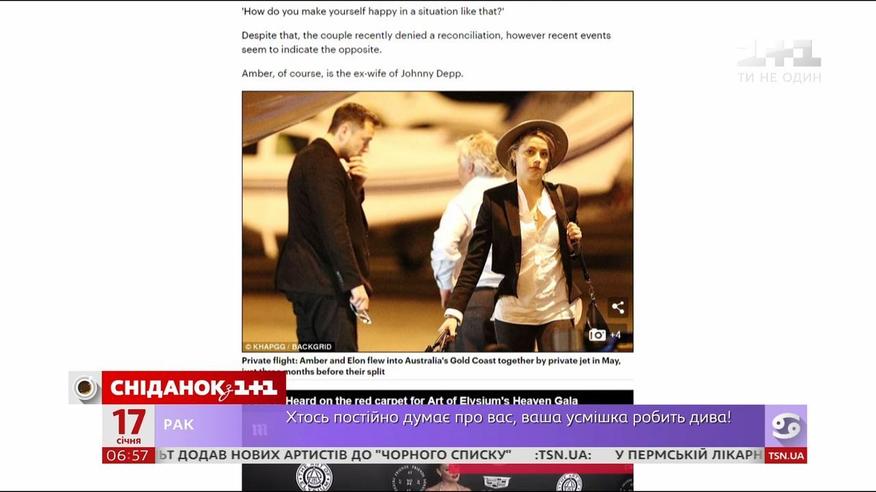876x492 pixels.
Task: Click the TSN.UA logo badge
Action: click(785, 456)
